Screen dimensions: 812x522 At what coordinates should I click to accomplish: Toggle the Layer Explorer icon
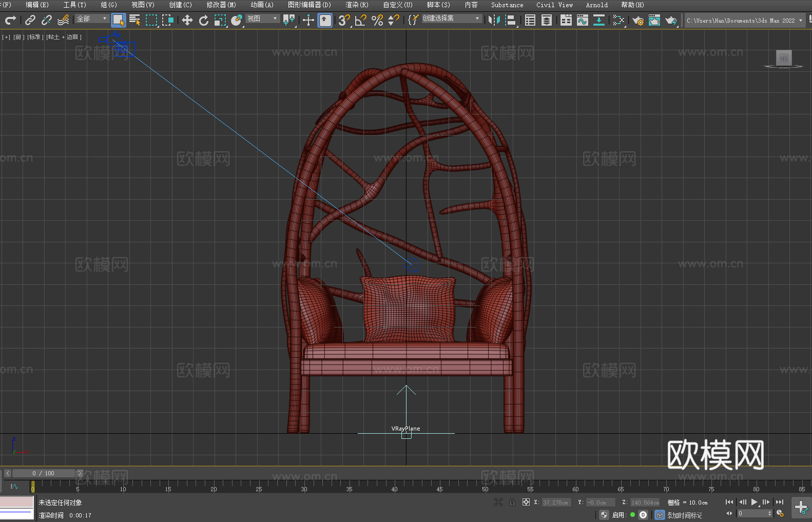(547, 20)
